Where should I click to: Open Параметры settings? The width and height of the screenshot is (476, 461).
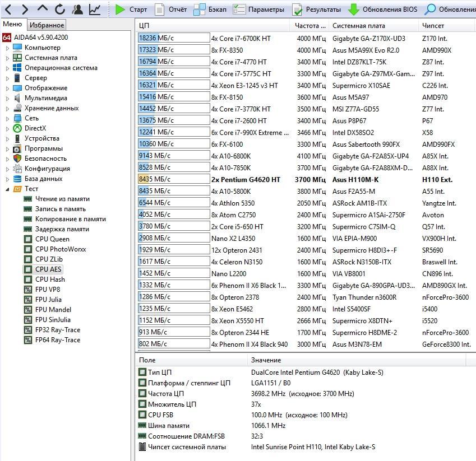tap(258, 10)
